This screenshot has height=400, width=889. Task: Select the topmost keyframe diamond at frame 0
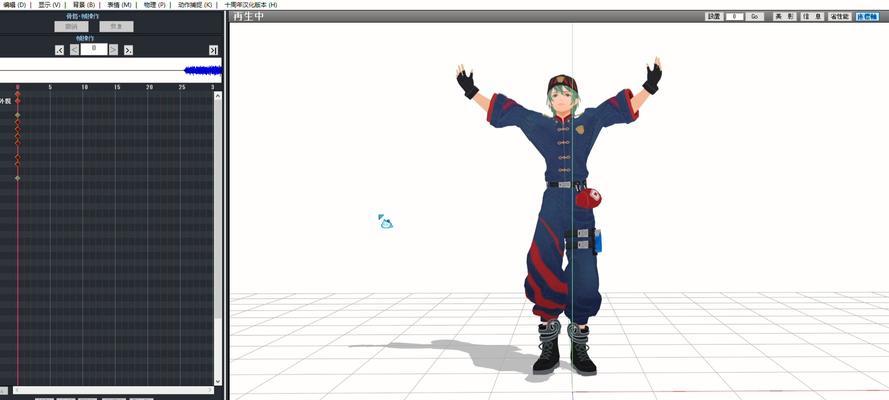pyautogui.click(x=18, y=95)
